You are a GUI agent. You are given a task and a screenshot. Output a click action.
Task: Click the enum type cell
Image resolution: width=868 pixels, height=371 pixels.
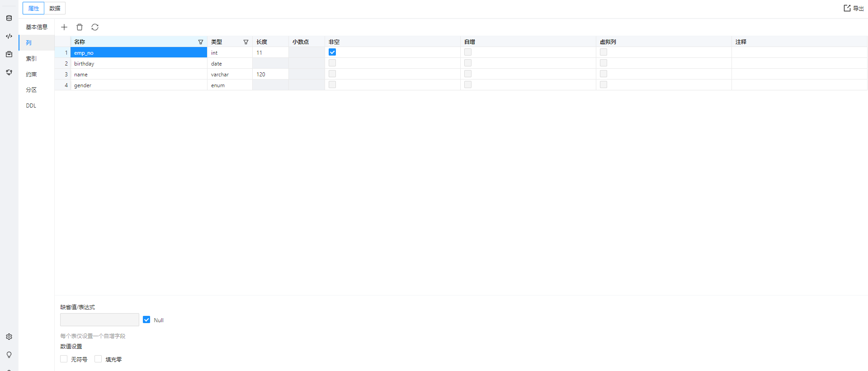(x=230, y=85)
